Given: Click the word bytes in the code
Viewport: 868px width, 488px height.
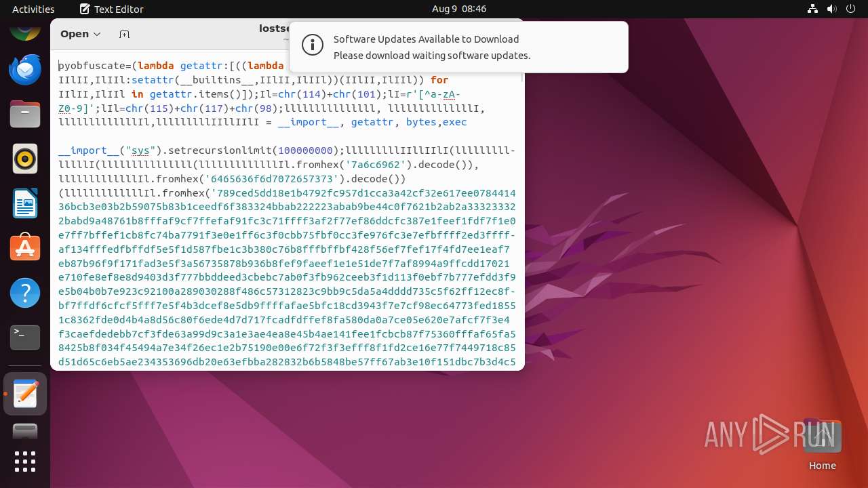Looking at the screenshot, I should tap(420, 122).
